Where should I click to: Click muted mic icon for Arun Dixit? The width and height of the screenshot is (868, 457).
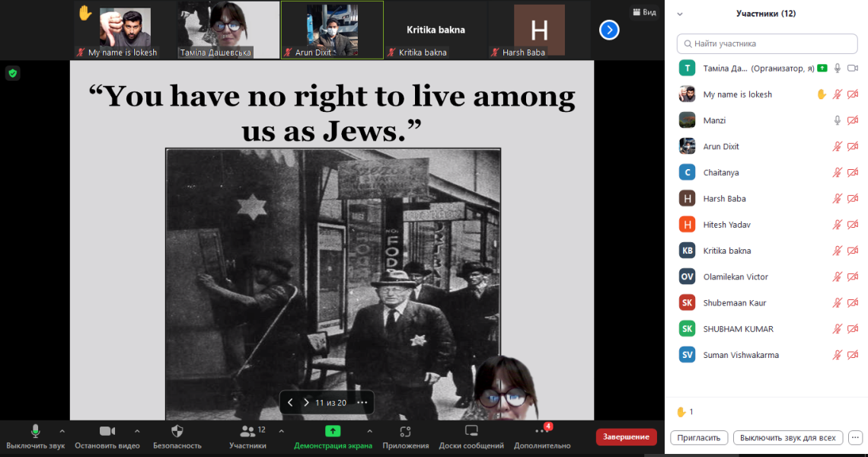tap(837, 146)
